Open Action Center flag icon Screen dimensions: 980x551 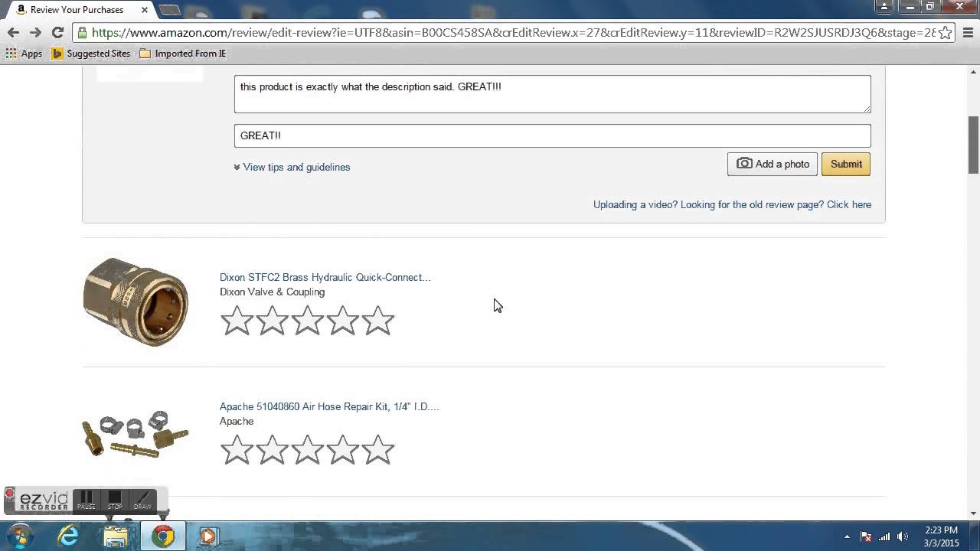click(x=866, y=536)
